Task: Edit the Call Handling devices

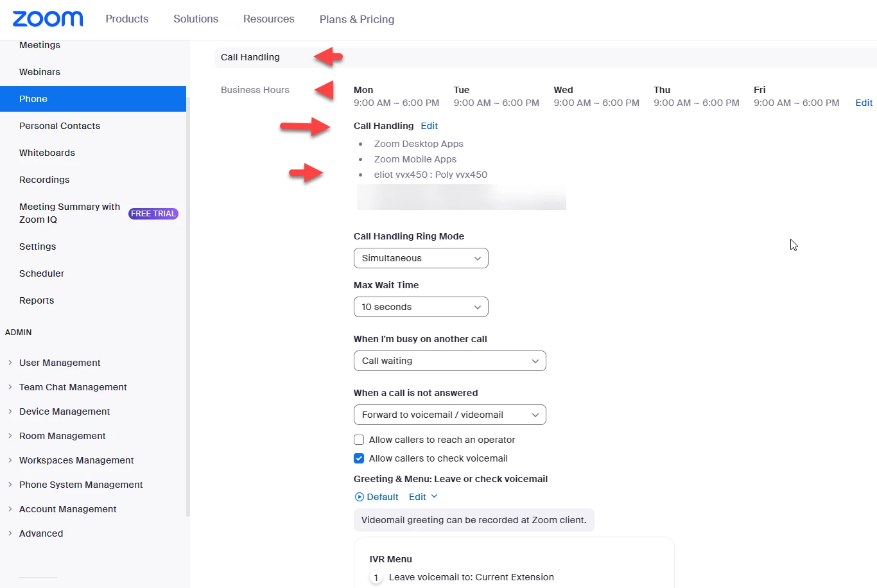Action: pos(430,126)
